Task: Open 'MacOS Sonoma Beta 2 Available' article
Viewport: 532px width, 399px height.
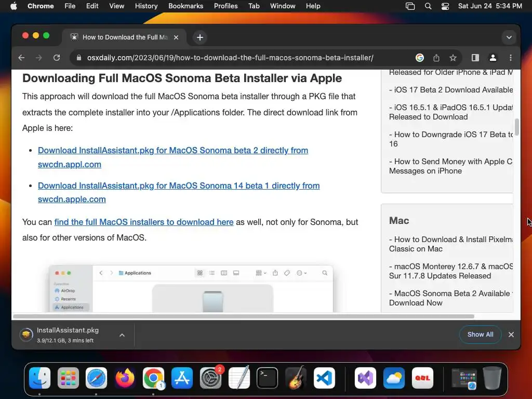Action: point(451,298)
